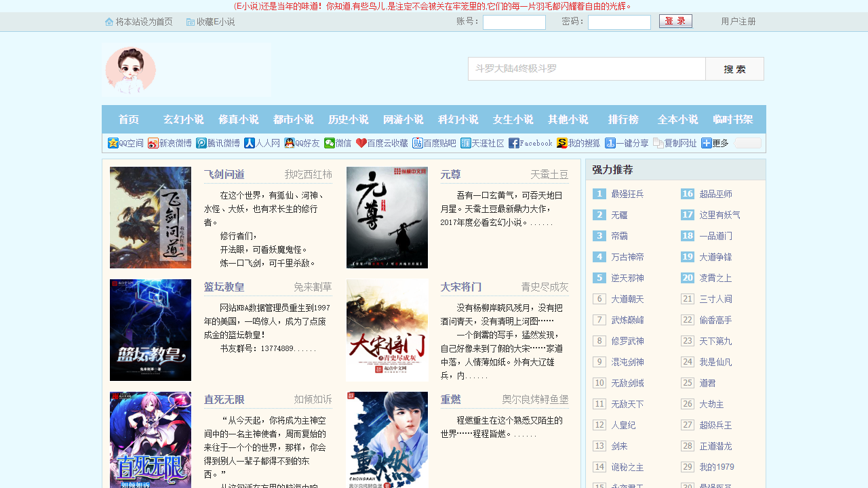Viewport: 868px width, 488px height.
Task: Click the 我的搜狐 share icon
Action: point(562,143)
